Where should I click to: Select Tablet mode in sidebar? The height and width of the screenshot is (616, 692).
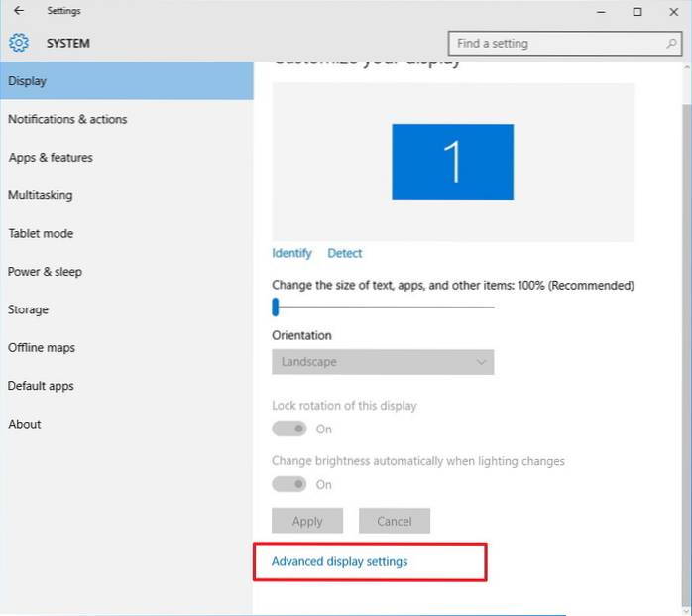(x=41, y=233)
